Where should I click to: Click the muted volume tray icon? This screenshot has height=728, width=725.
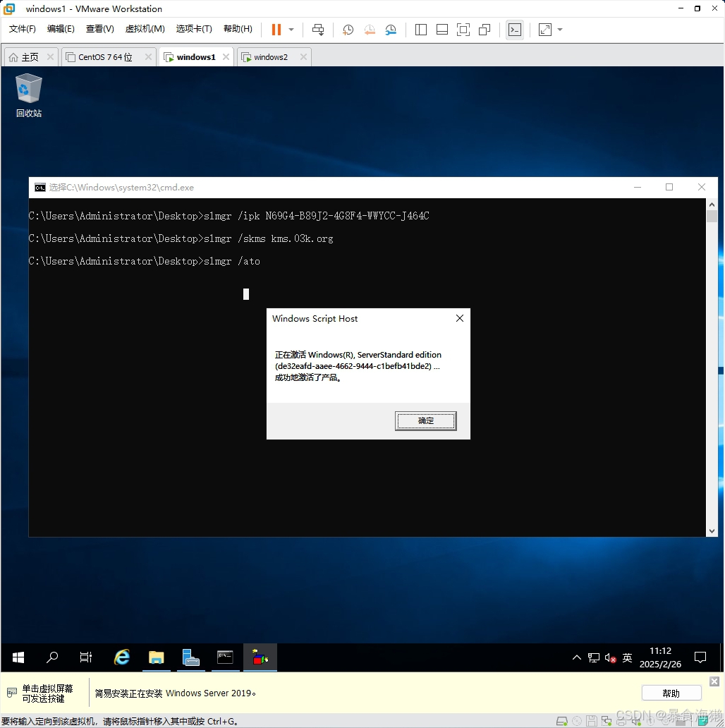pyautogui.click(x=610, y=658)
